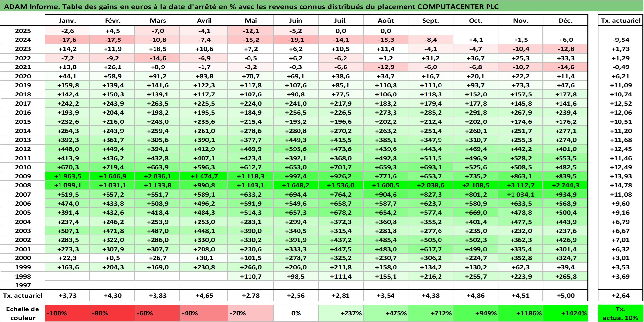Select the Juin column header
This screenshot has height=322, width=644.
pyautogui.click(x=296, y=20)
